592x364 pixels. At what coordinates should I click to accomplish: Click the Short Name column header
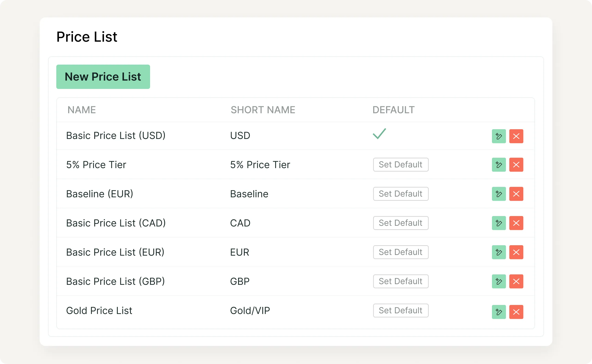click(263, 110)
